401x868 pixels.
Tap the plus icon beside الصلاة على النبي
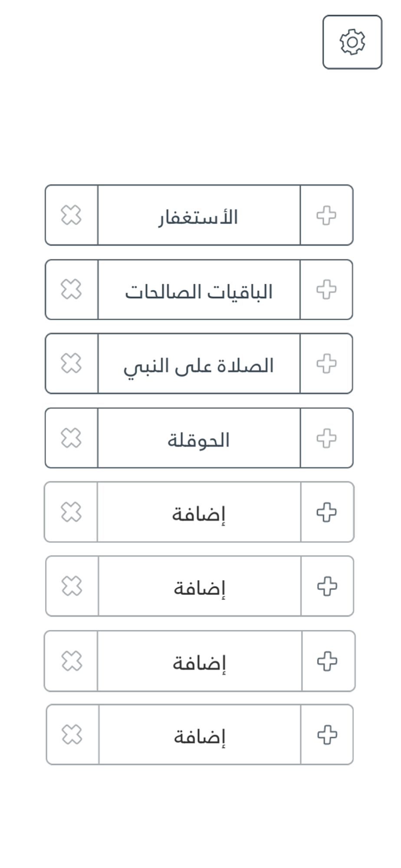pos(326,364)
